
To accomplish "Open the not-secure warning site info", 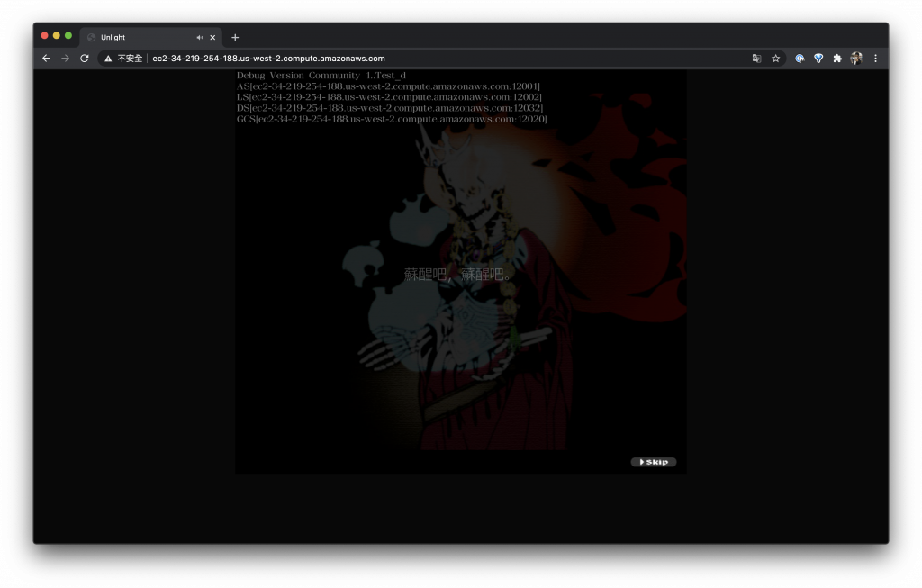I will 123,59.
